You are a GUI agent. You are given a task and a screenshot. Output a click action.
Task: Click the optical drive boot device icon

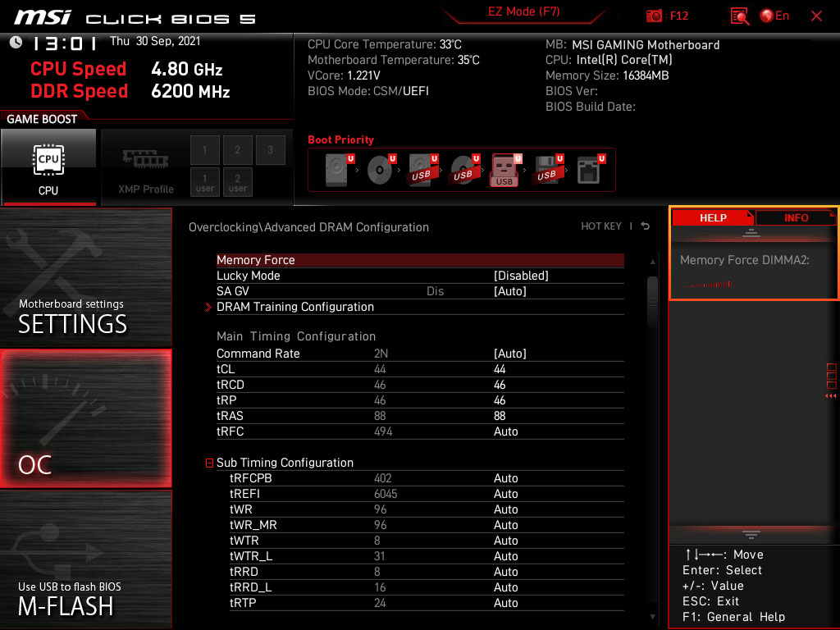[x=381, y=170]
